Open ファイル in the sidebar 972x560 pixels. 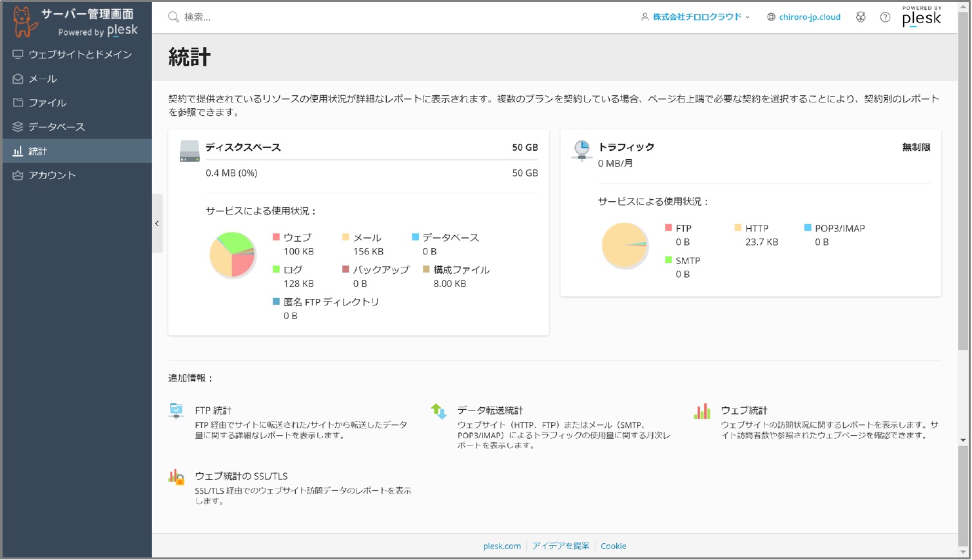click(77, 102)
